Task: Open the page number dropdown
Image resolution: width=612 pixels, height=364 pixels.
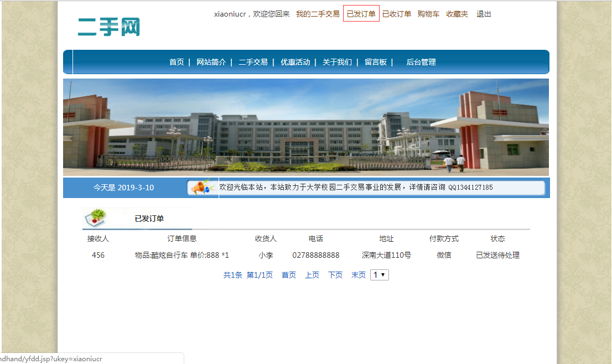Action: [x=380, y=274]
